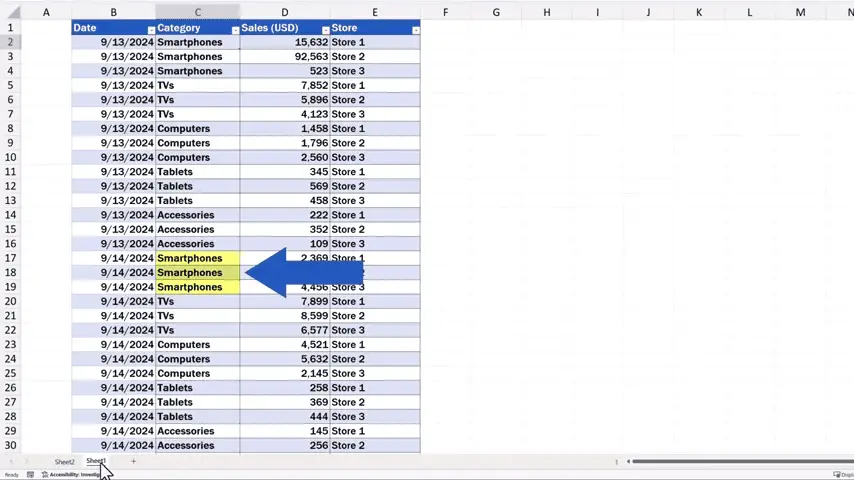Image resolution: width=854 pixels, height=480 pixels.
Task: Click the add new sheet plus icon
Action: [x=133, y=462]
